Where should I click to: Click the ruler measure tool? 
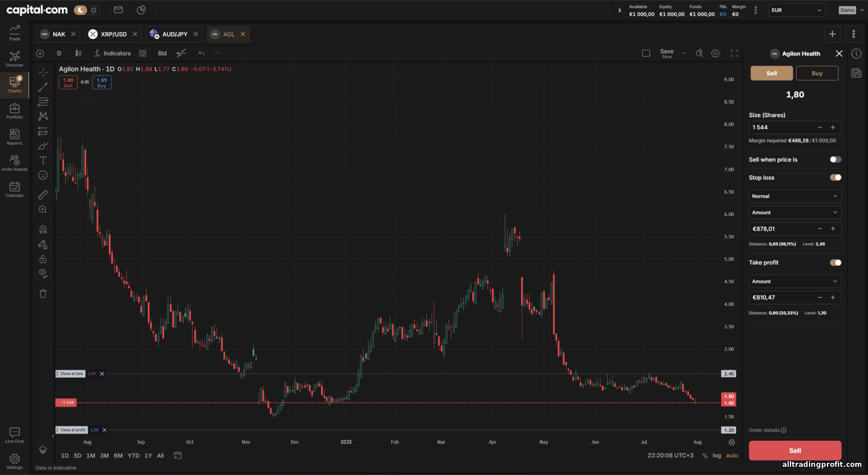(43, 195)
